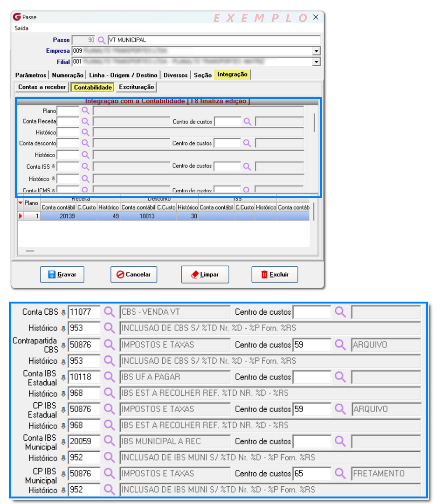Click Passe description field VT MUNICIPAL
441x504 pixels.
tap(214, 40)
